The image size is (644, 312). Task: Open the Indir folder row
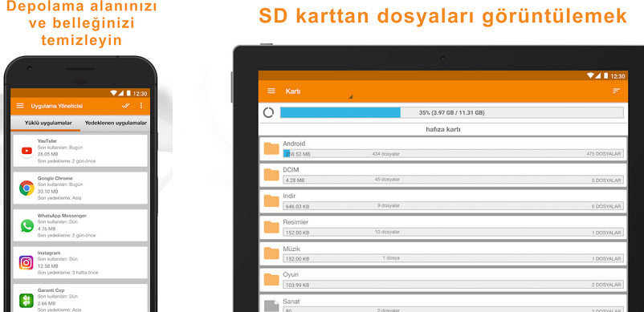[442, 201]
